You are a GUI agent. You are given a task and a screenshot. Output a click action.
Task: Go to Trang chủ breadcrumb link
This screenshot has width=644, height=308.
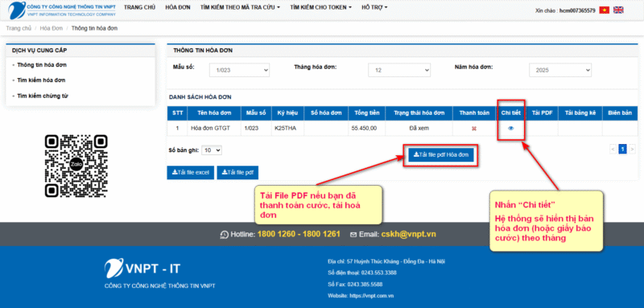point(19,28)
